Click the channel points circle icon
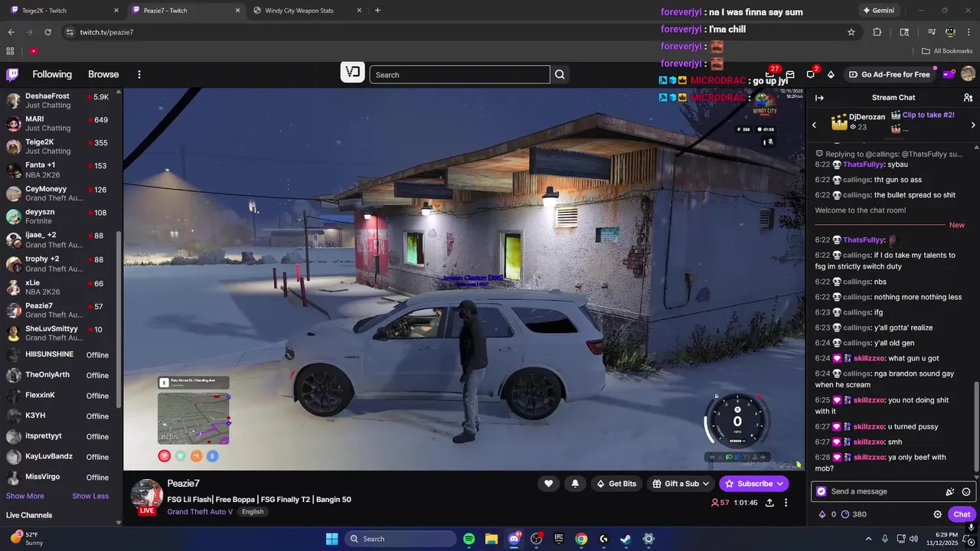The height and width of the screenshot is (551, 980). [x=845, y=514]
